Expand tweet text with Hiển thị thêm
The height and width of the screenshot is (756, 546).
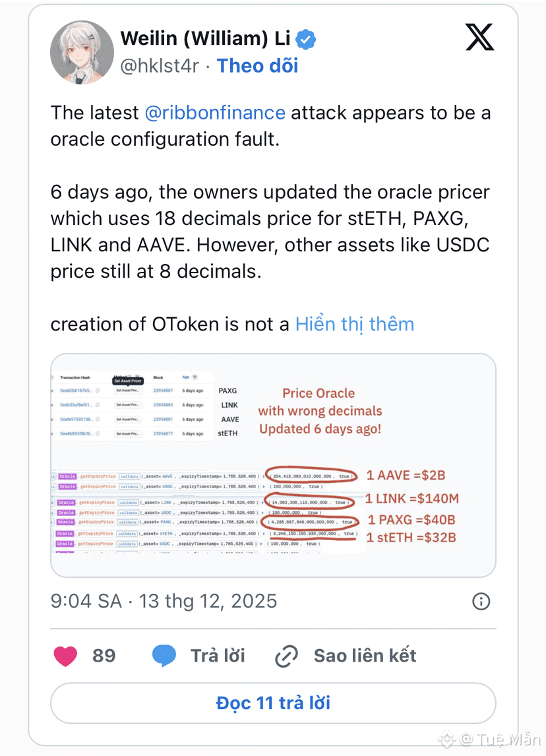click(355, 324)
